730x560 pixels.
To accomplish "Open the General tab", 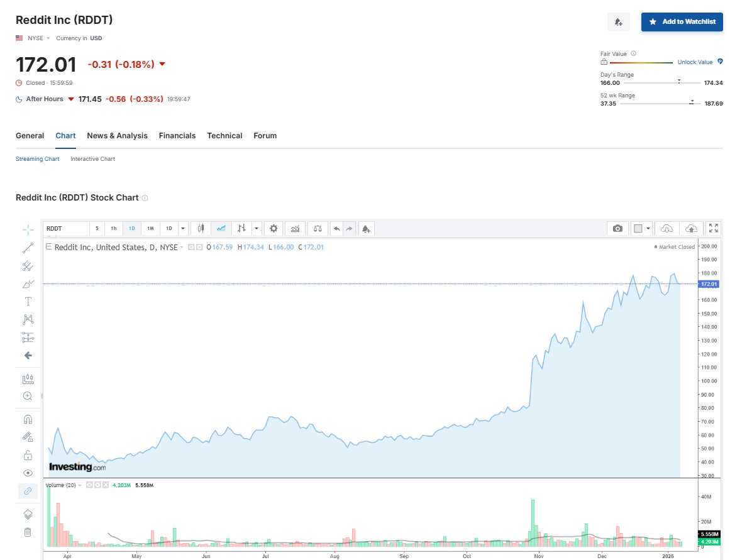I will click(30, 136).
